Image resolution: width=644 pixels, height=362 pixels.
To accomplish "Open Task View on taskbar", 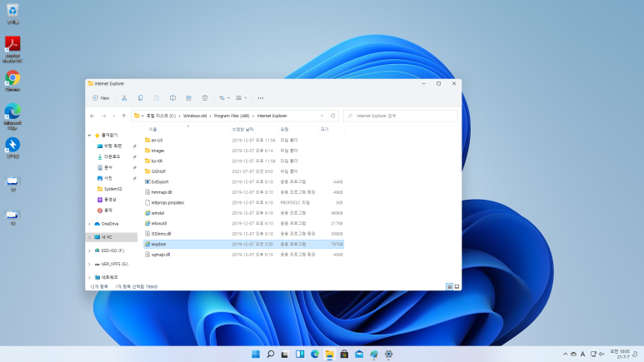I will coord(285,355).
